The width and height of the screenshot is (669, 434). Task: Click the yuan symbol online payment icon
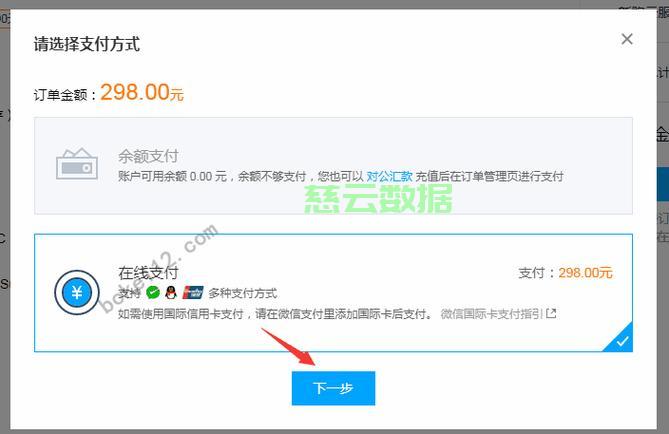pyautogui.click(x=77, y=293)
